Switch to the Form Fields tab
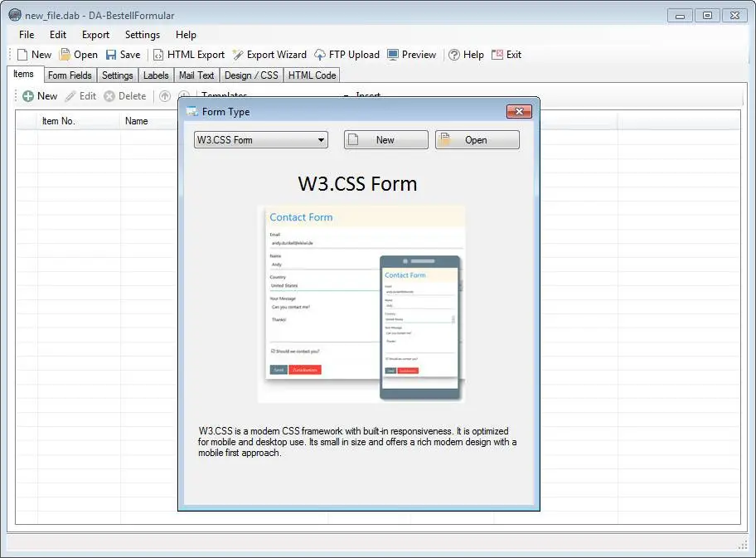 pos(70,75)
